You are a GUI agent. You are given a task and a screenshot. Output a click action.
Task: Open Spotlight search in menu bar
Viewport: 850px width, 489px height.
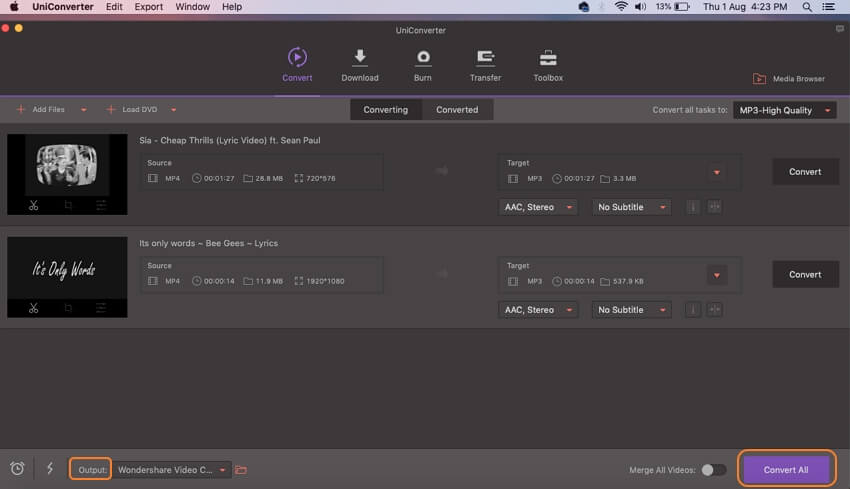click(807, 7)
